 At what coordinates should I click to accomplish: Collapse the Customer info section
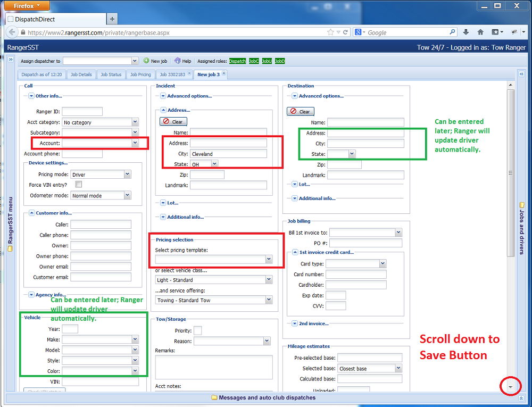(31, 213)
